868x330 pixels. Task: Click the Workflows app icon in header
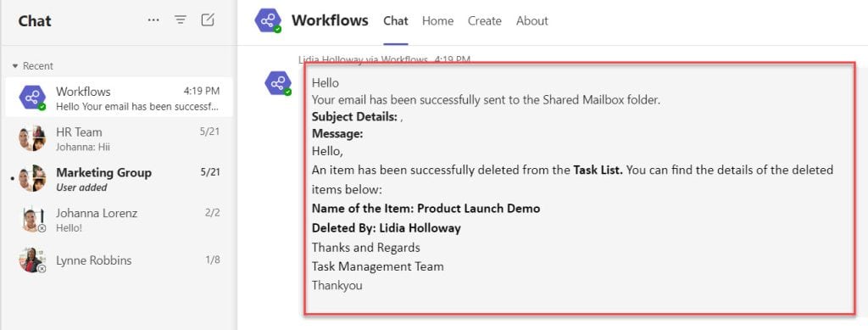click(x=269, y=21)
